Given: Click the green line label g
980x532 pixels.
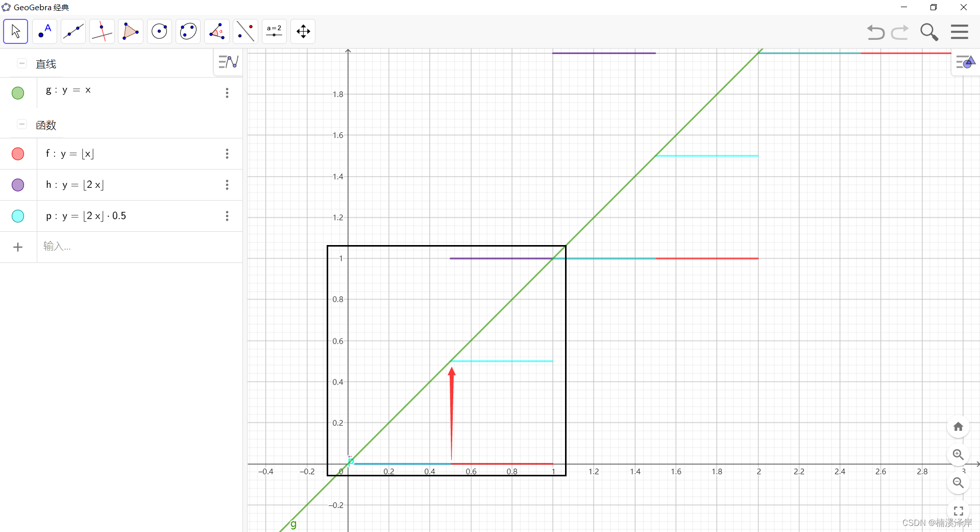Looking at the screenshot, I should (x=293, y=524).
